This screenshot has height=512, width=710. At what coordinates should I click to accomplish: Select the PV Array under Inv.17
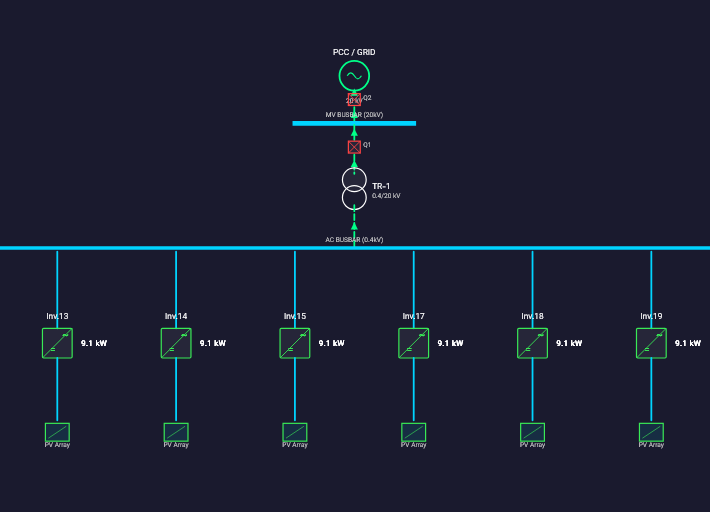click(414, 432)
